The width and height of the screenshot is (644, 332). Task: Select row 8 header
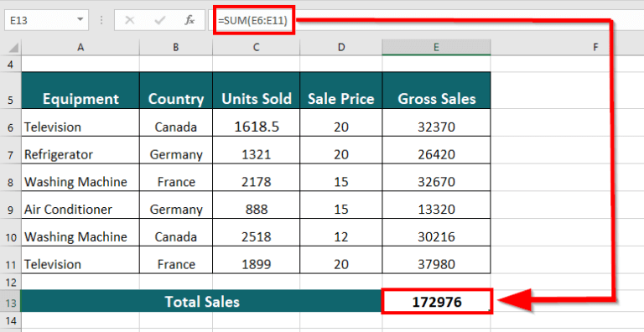click(10, 178)
